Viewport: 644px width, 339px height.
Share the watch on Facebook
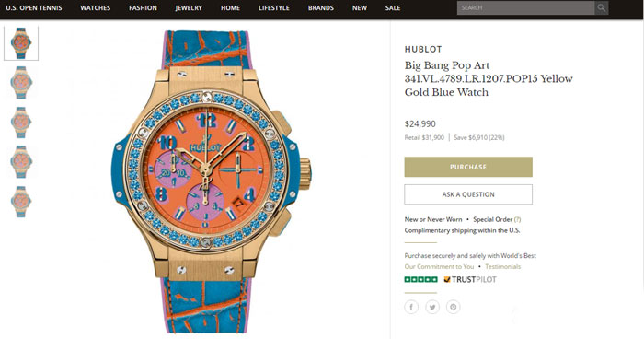(411, 307)
